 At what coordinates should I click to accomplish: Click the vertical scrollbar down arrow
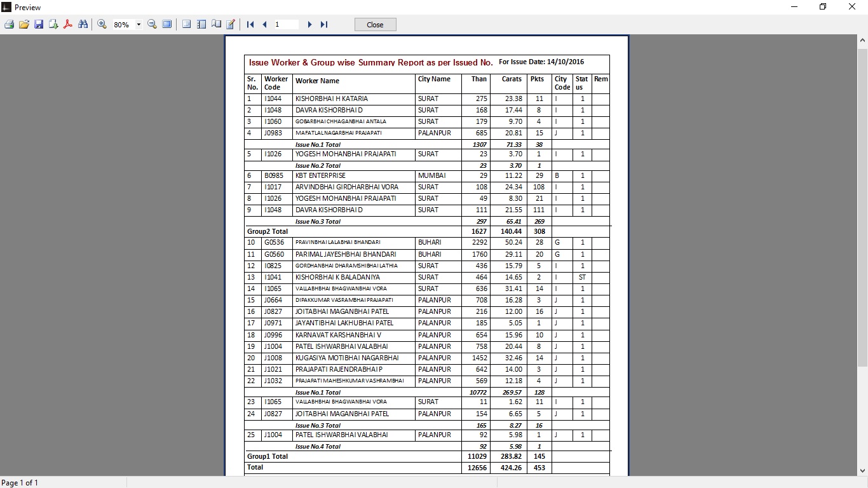(862, 471)
